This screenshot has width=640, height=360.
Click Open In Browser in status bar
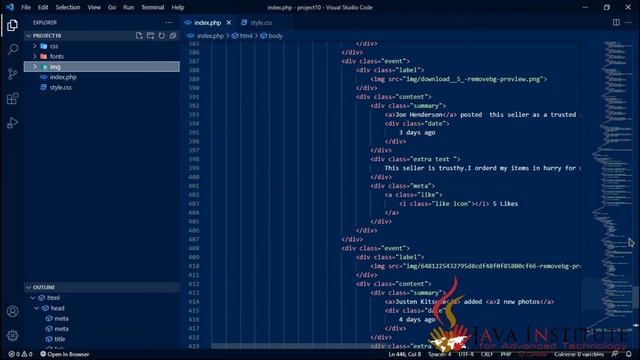pos(64,354)
